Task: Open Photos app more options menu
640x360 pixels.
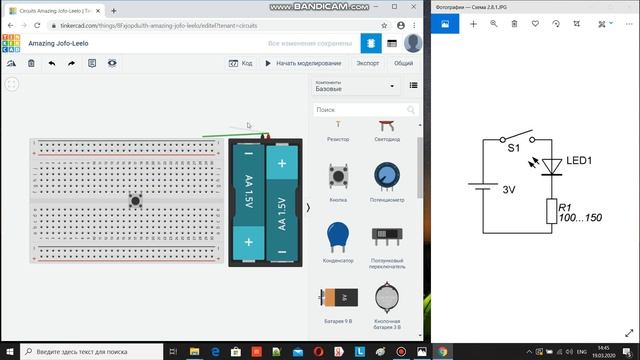Action: click(x=629, y=24)
